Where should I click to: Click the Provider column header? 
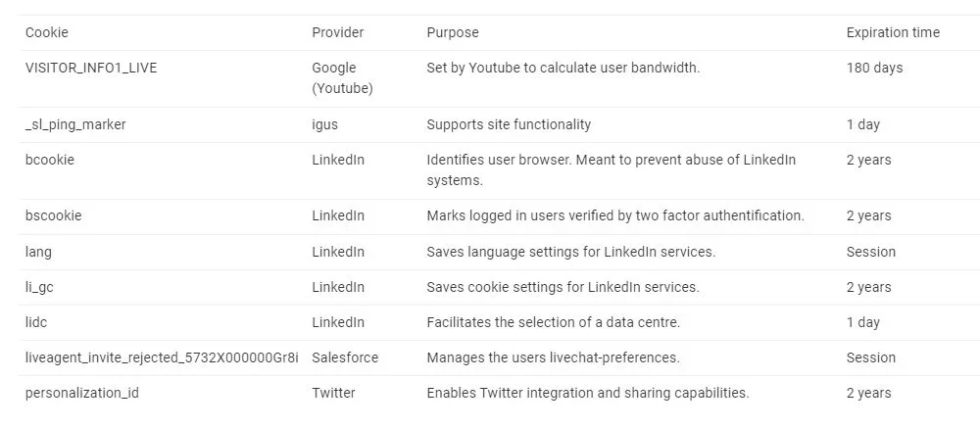337,32
